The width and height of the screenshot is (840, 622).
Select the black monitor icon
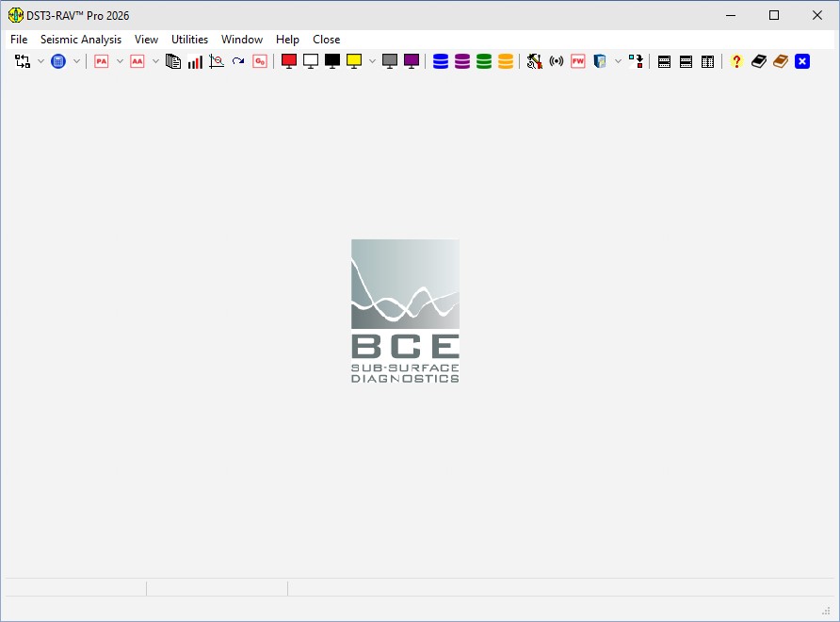(332, 61)
